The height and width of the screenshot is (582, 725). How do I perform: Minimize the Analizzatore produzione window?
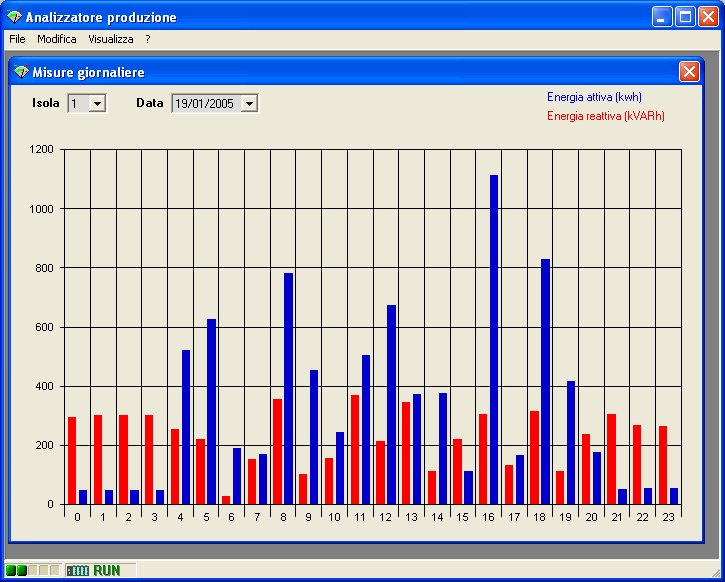point(662,17)
